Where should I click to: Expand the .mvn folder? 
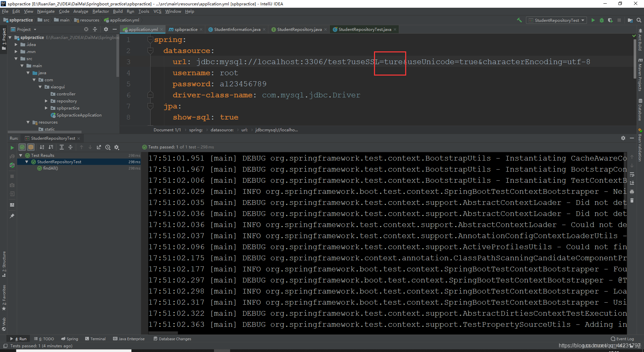(x=16, y=52)
